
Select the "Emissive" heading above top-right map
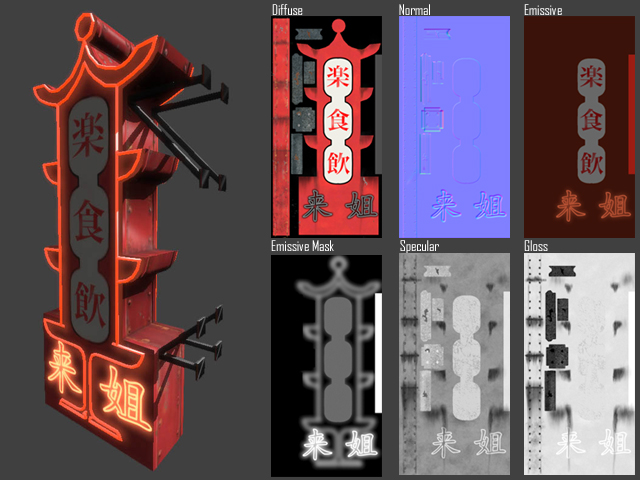544,10
